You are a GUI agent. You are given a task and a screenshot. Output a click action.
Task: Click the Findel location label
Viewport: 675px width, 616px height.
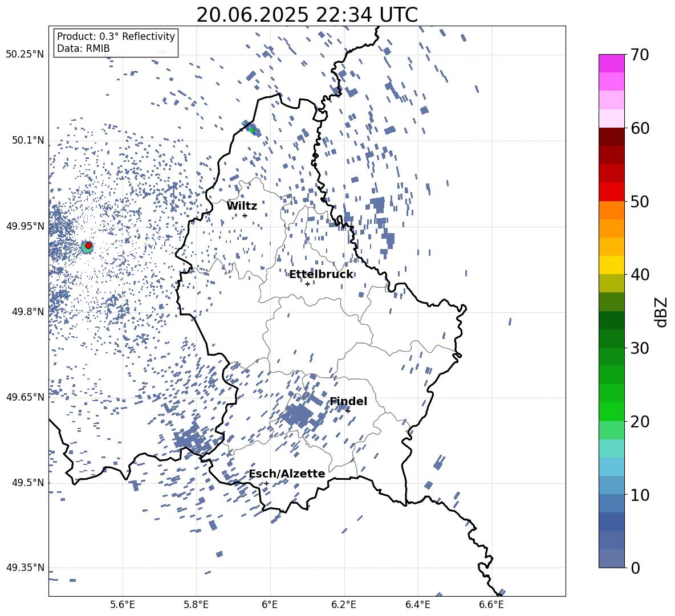[x=348, y=401]
